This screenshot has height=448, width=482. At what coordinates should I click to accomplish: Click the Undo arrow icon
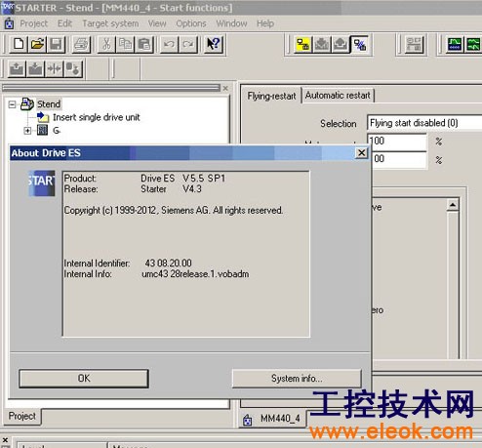(x=169, y=44)
